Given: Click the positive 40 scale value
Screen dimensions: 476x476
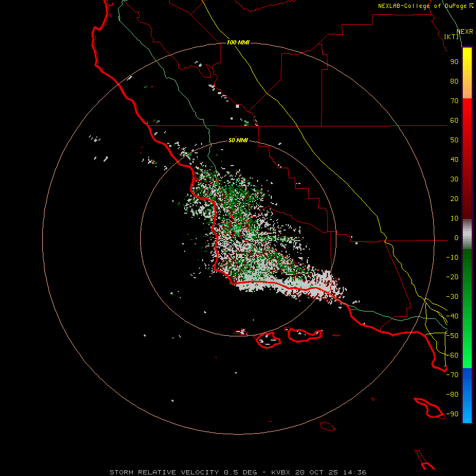Looking at the screenshot, I should [x=454, y=160].
